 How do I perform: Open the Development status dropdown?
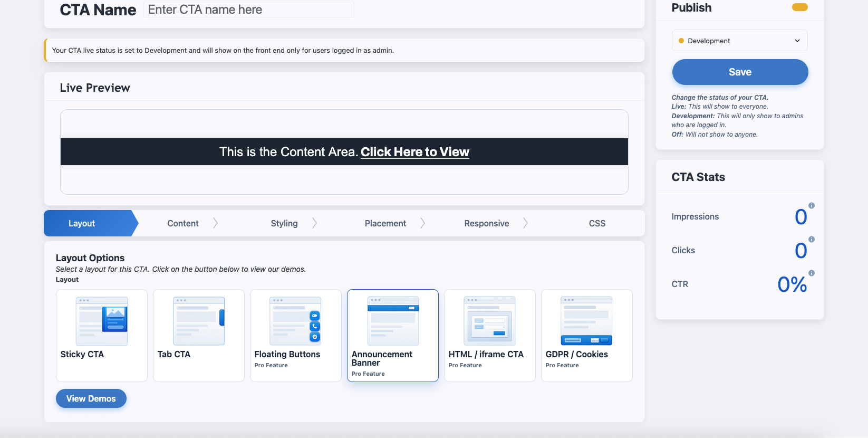[739, 41]
